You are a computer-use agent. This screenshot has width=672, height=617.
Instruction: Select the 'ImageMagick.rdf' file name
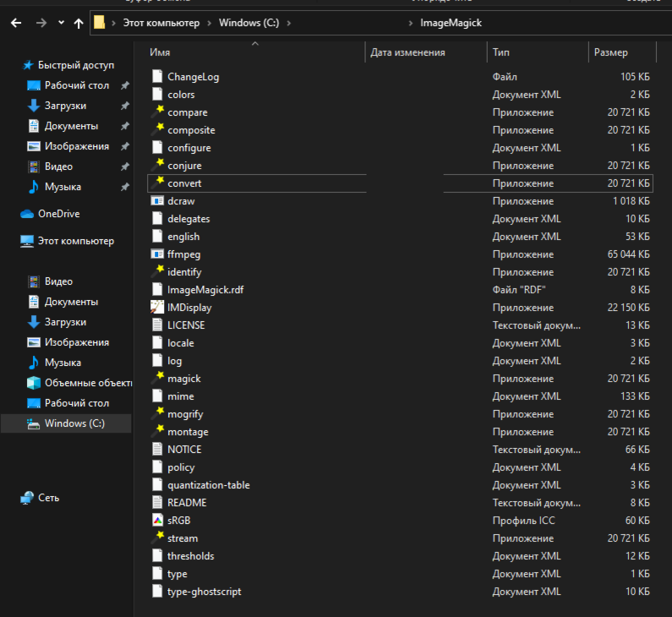click(x=205, y=290)
